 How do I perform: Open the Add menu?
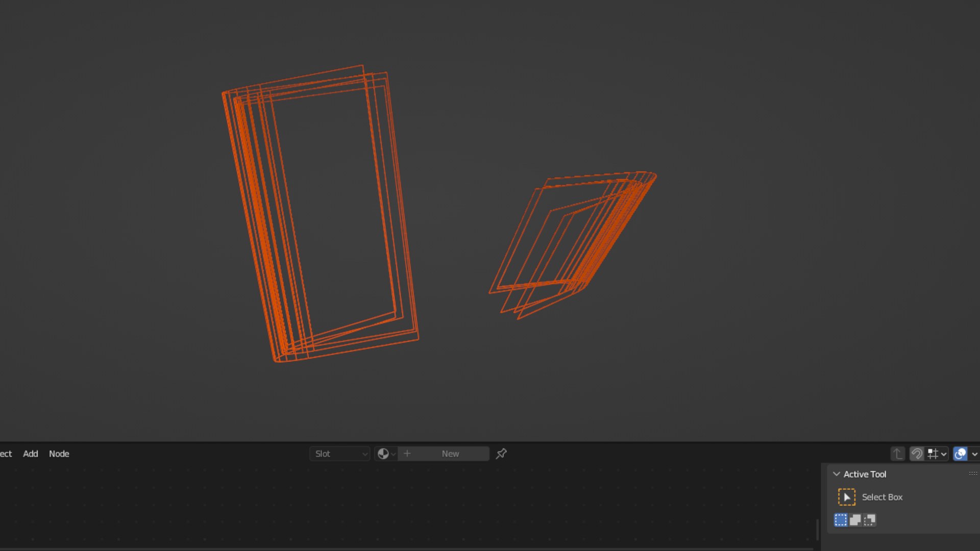coord(30,454)
